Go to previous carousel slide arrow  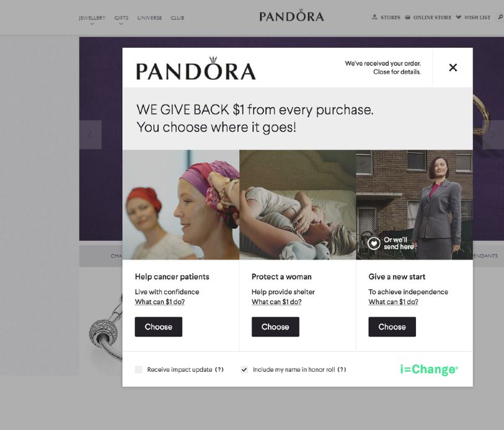point(91,134)
